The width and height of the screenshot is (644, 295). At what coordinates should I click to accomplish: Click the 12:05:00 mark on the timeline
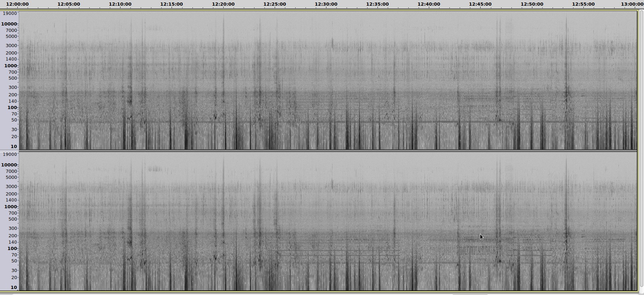coord(69,4)
